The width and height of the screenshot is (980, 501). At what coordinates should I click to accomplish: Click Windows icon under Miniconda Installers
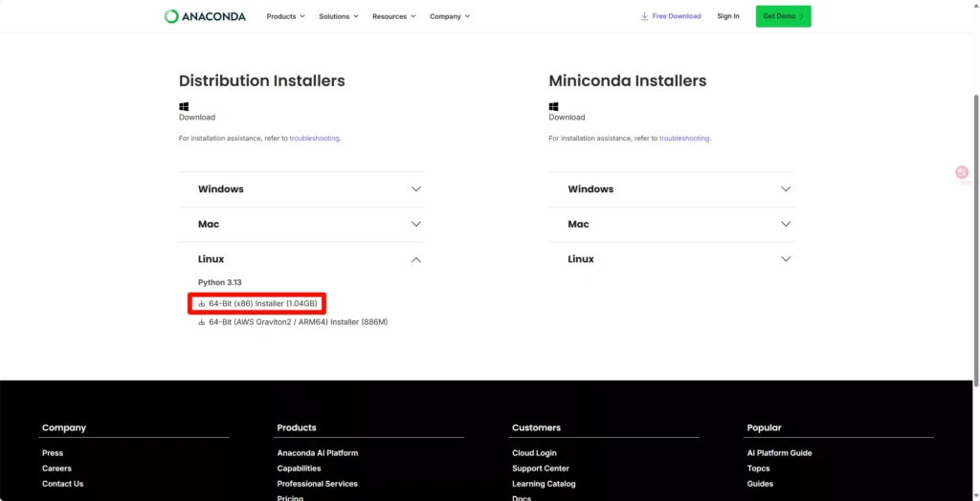click(x=553, y=107)
